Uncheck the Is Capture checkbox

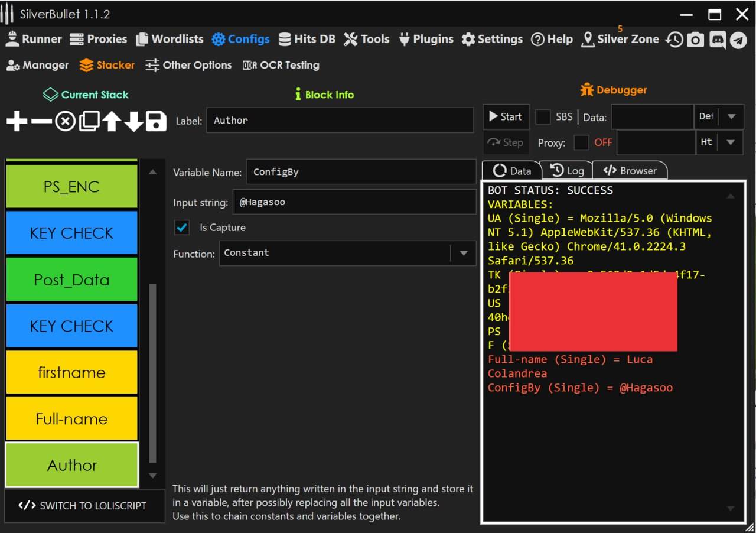[x=182, y=227]
